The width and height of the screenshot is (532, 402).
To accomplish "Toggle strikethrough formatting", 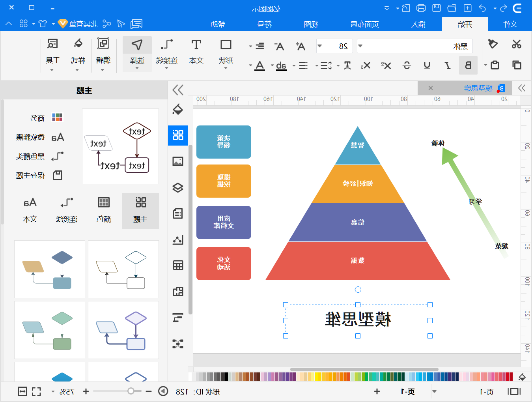I will (407, 65).
